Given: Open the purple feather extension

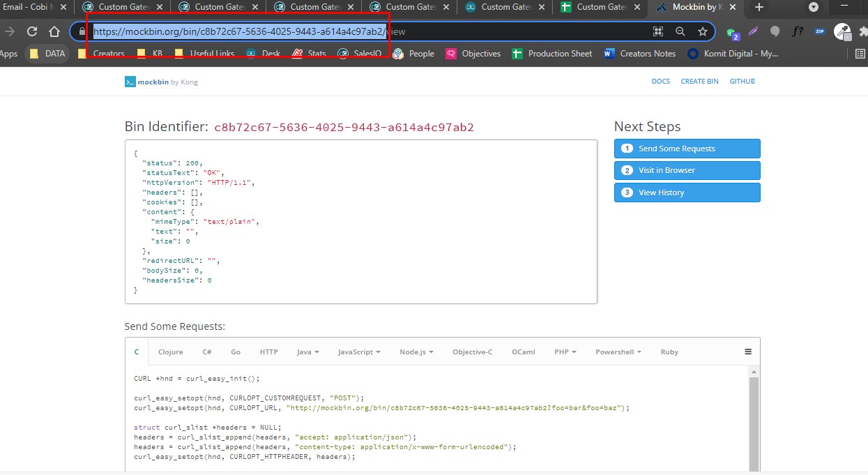Looking at the screenshot, I should [x=753, y=31].
